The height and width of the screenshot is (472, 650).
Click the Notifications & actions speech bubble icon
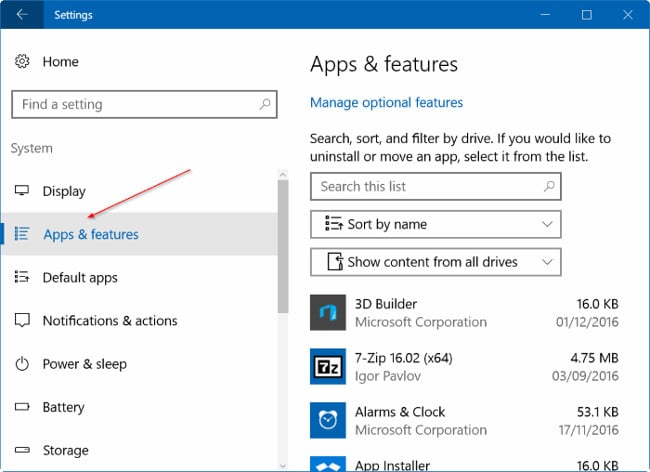tap(22, 320)
